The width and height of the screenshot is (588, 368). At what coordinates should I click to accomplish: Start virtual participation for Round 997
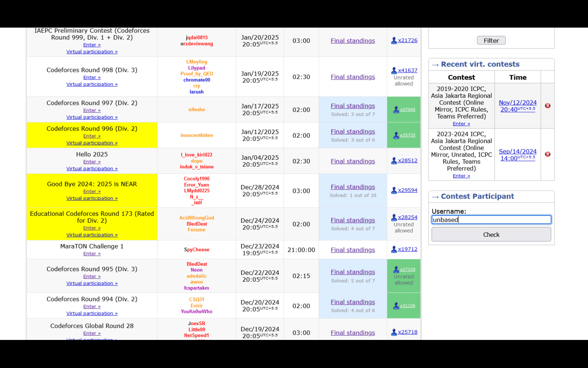coord(92,117)
